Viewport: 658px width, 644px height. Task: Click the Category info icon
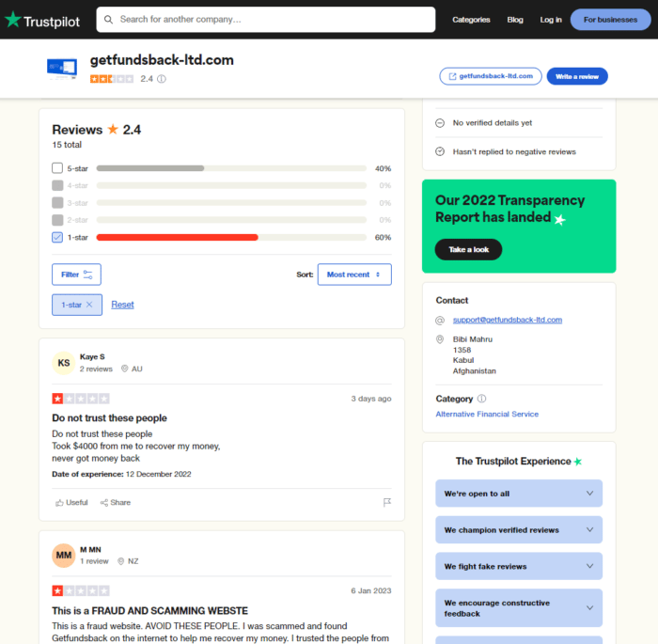point(481,399)
